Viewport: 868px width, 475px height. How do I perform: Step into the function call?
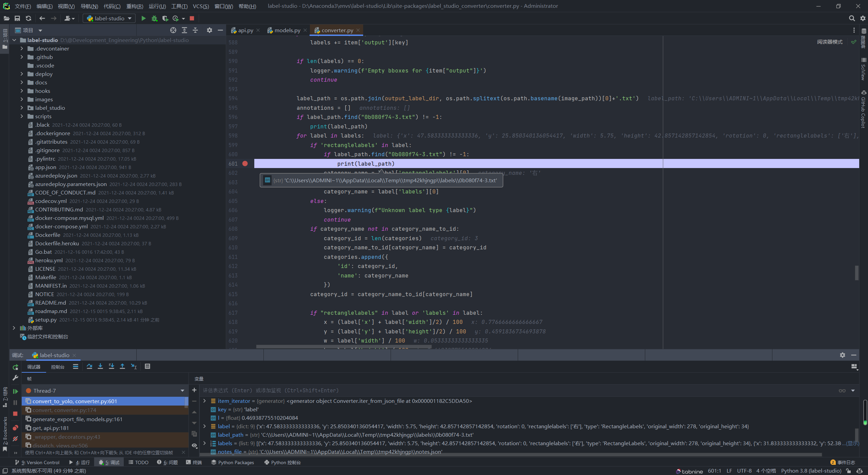(x=101, y=366)
